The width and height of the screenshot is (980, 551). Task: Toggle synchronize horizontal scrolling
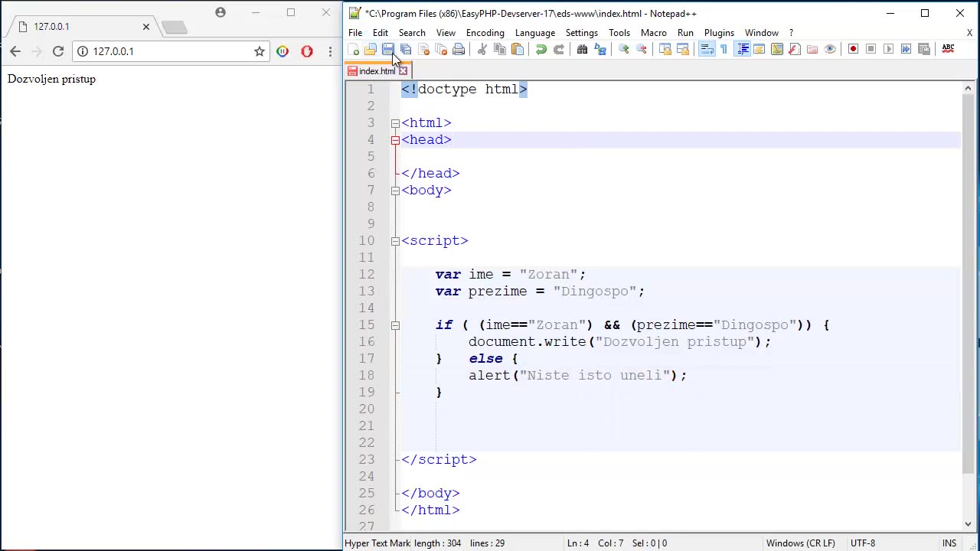coord(683,49)
